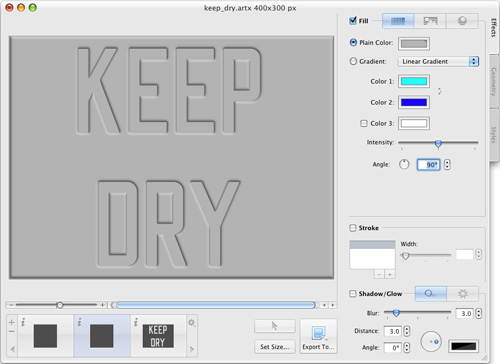Open the Linear Gradient dropdown
The height and width of the screenshot is (364, 500).
pyautogui.click(x=438, y=61)
